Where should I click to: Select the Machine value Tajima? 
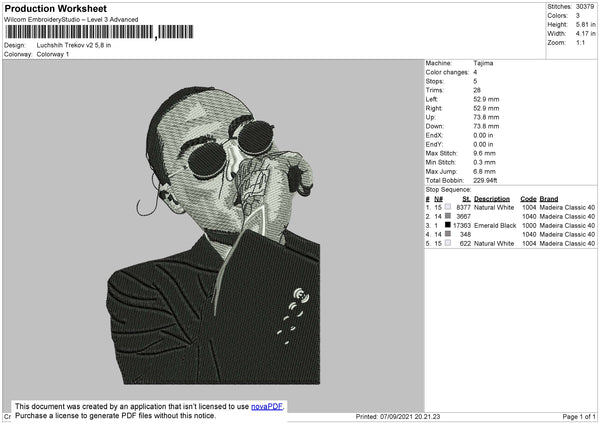point(483,63)
